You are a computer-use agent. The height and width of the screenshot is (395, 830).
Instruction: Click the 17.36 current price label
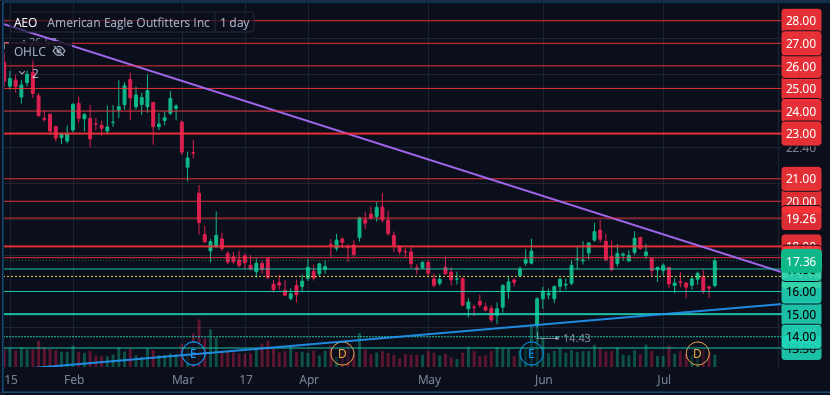(801, 261)
